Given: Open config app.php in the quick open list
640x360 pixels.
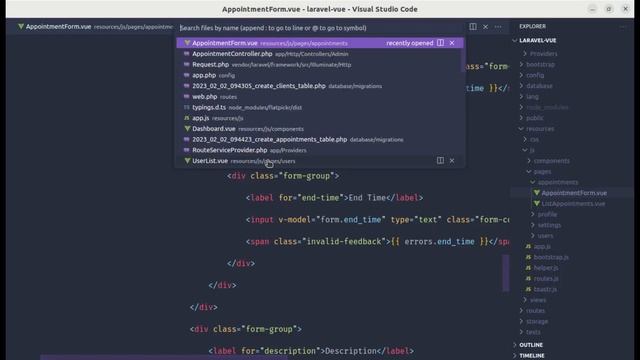Looking at the screenshot, I should point(320,75).
